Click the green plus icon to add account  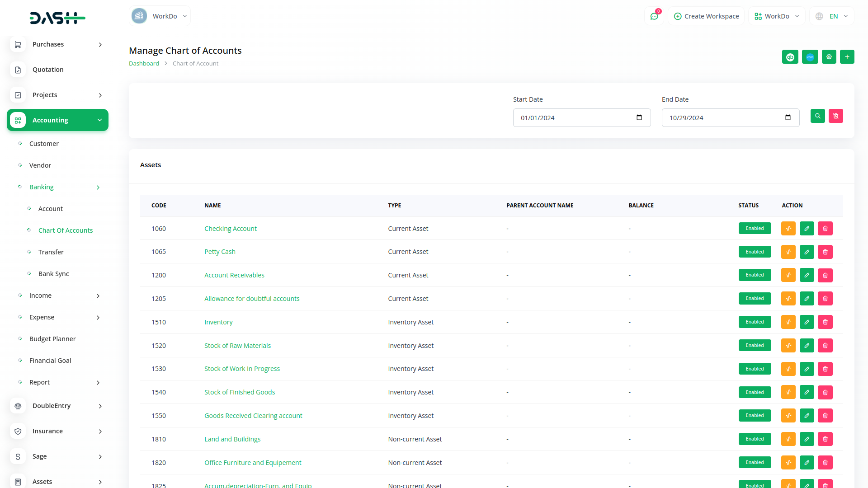(847, 57)
